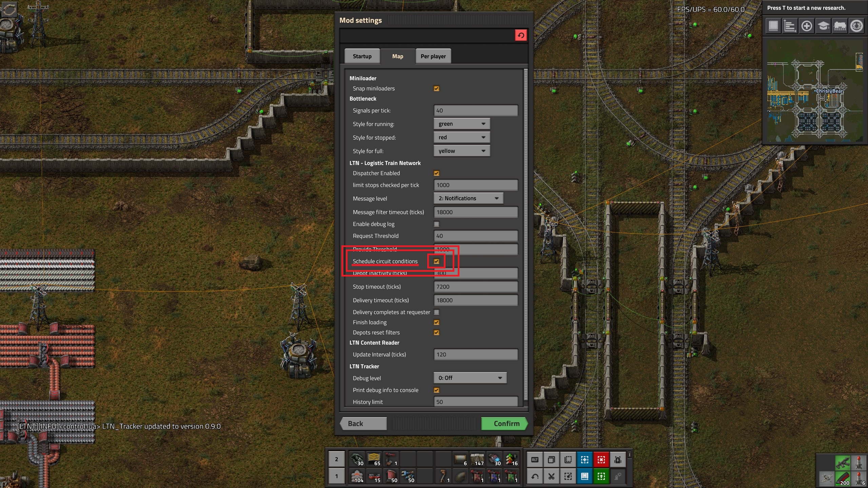Viewport: 868px width, 488px height.
Task: Pick the green train stop quickbar slot
Action: pos(511,476)
